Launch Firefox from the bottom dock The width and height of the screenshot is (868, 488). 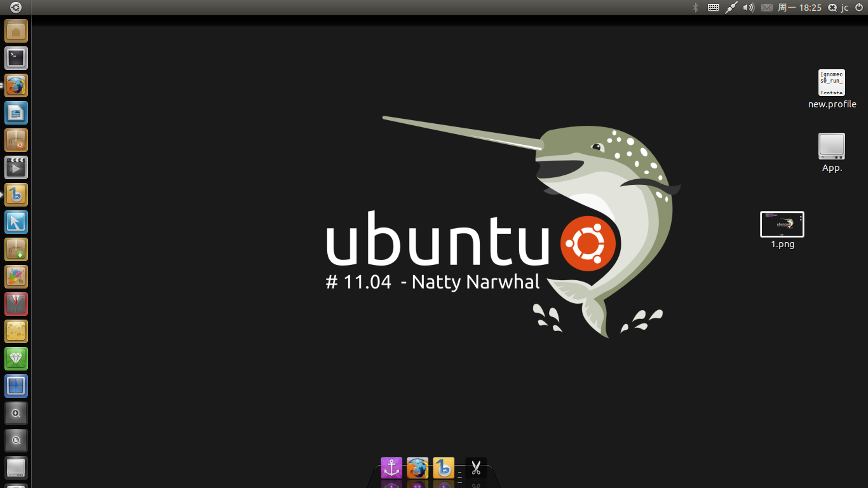(417, 468)
